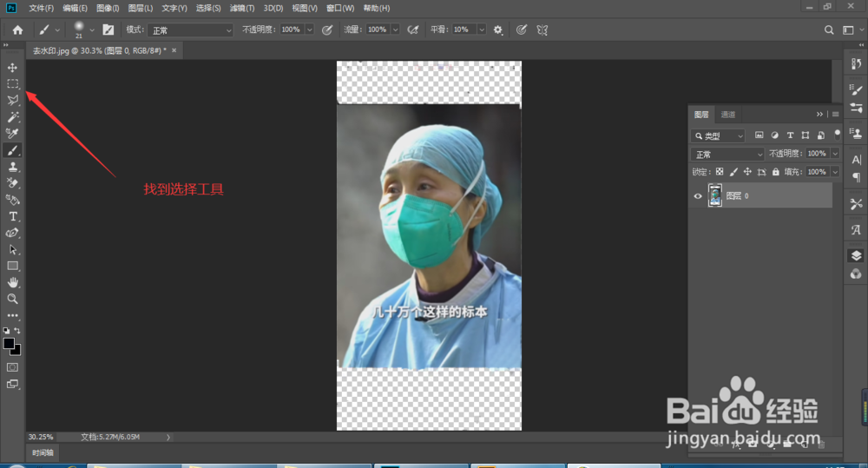Set the foreground color swatch
868x468 pixels.
coord(9,343)
